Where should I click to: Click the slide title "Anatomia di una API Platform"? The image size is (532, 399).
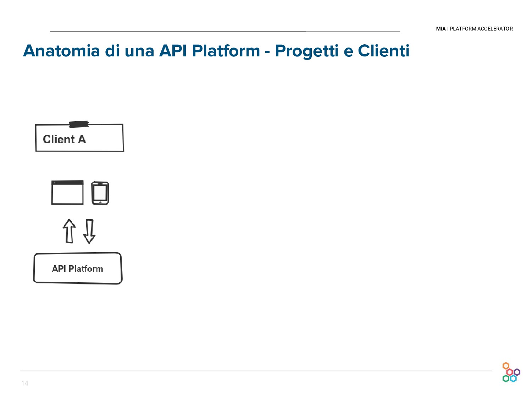[142, 51]
